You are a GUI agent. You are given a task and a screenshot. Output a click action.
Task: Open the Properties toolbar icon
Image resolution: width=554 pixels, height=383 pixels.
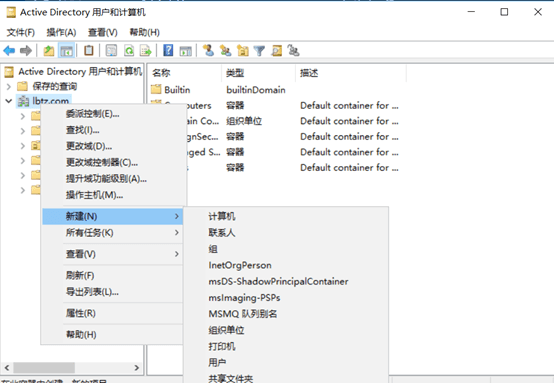coord(111,51)
